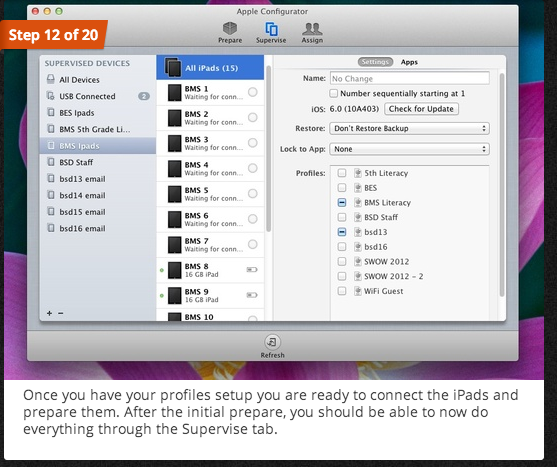The width and height of the screenshot is (557, 467).
Task: Select BMS 7 iPad device icon
Action: click(174, 245)
